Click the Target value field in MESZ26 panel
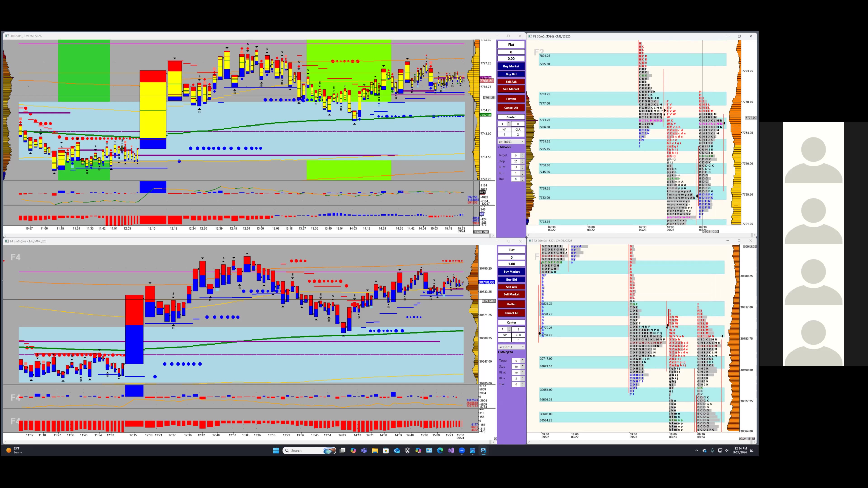 tap(516, 156)
